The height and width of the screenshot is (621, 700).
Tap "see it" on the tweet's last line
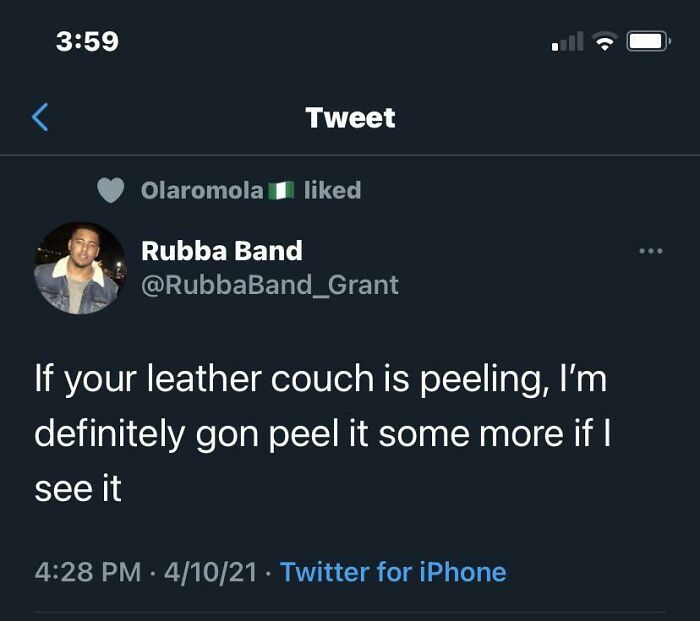coord(78,490)
